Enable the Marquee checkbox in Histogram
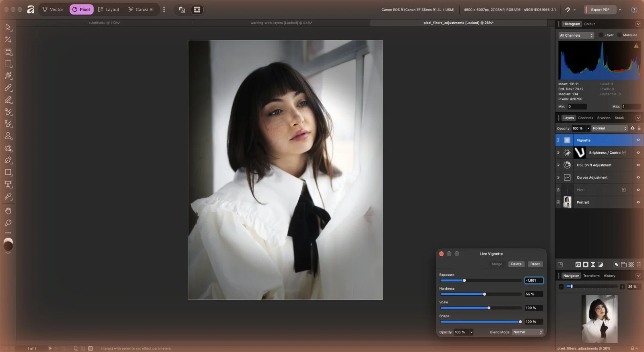The width and height of the screenshot is (644, 352). 619,35
